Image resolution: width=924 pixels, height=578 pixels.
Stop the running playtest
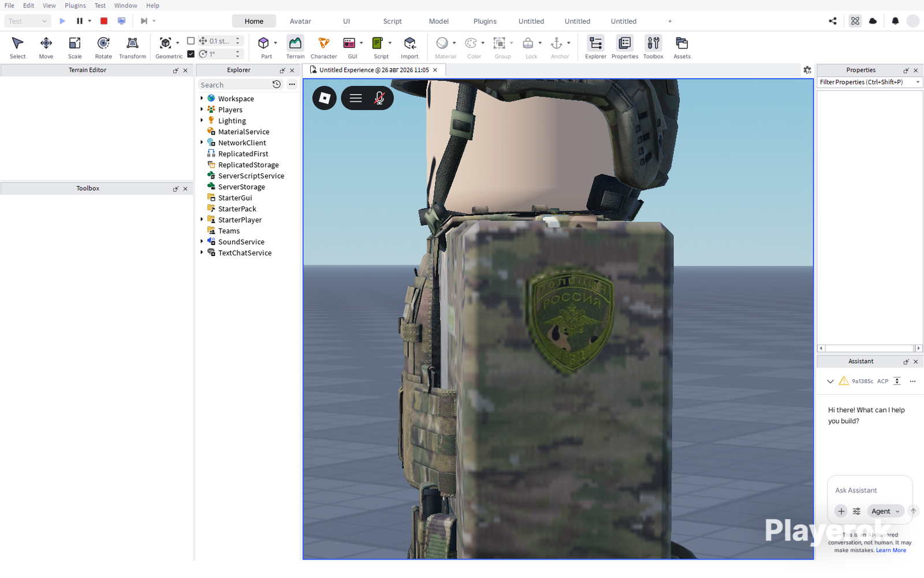(104, 21)
